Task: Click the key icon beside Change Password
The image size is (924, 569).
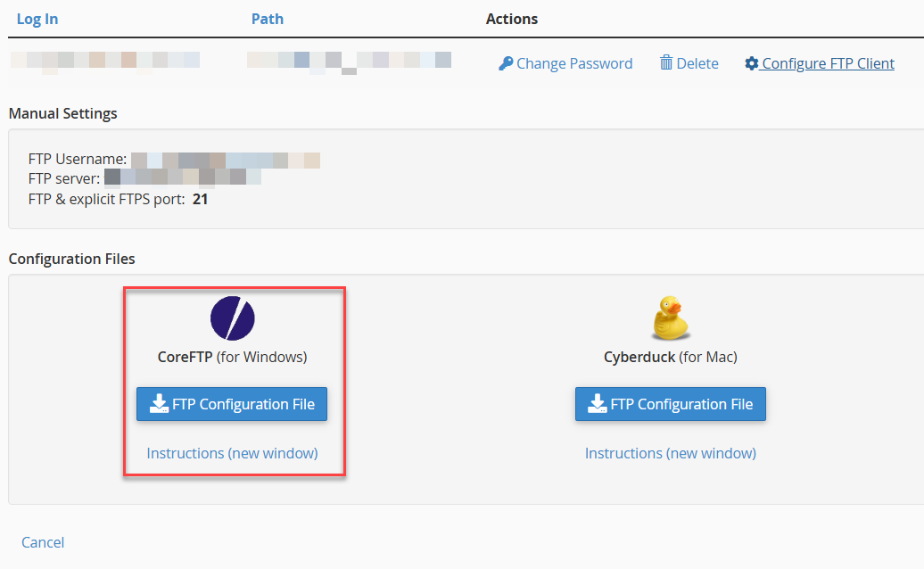Action: point(506,63)
